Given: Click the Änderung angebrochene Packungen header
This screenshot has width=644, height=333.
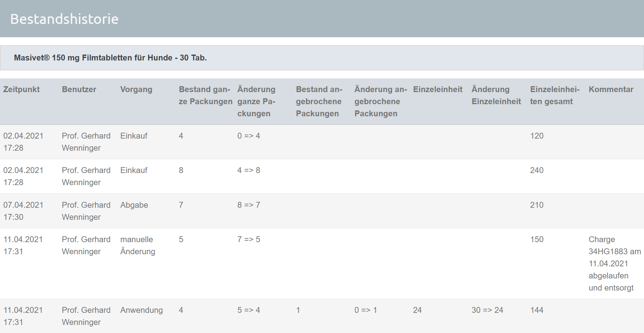Looking at the screenshot, I should click(x=381, y=101).
